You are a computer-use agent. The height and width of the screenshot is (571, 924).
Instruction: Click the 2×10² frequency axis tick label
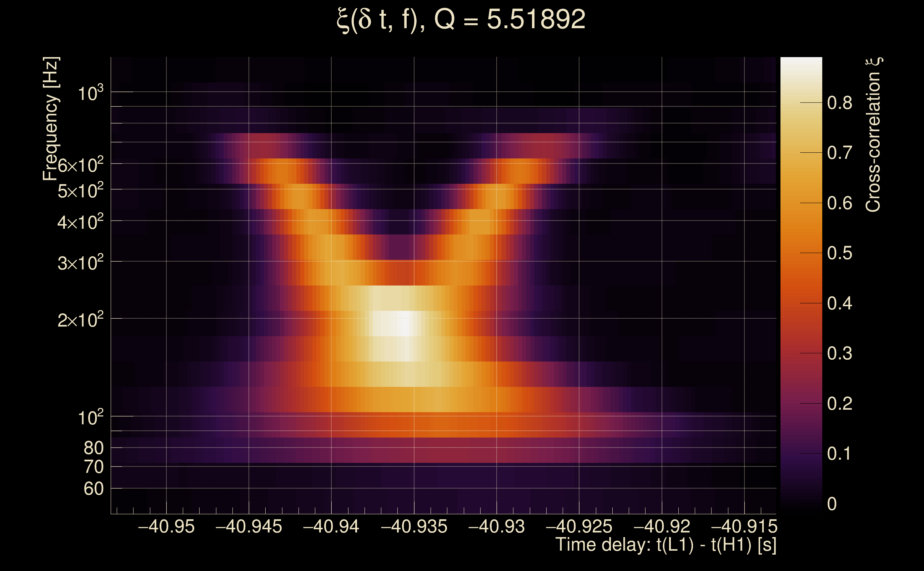click(x=80, y=320)
